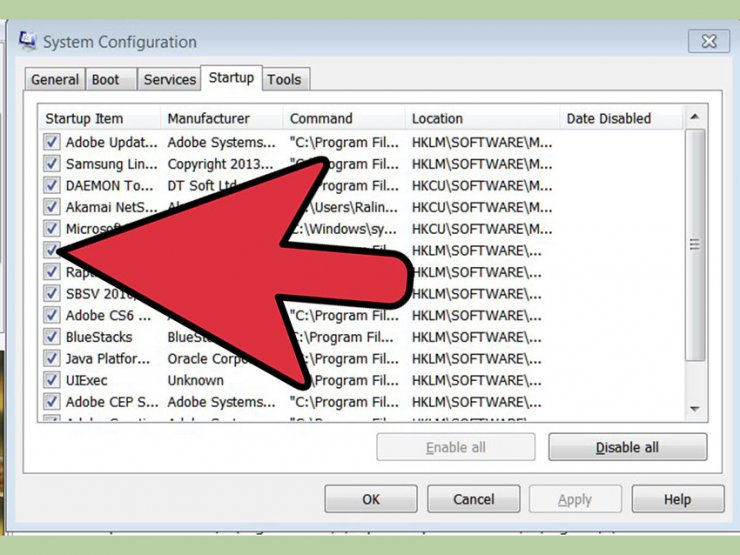The width and height of the screenshot is (740, 555).
Task: Sort by Startup Item column header
Action: pos(100,118)
